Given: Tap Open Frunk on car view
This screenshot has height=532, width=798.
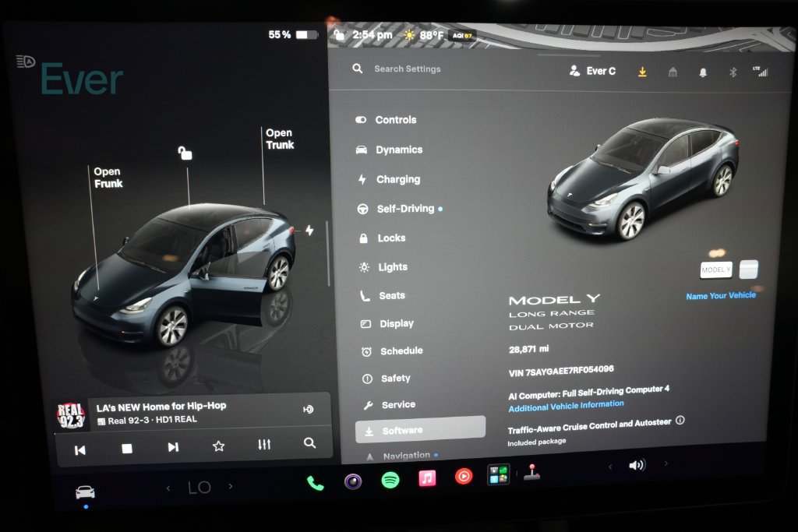Looking at the screenshot, I should click(x=108, y=178).
